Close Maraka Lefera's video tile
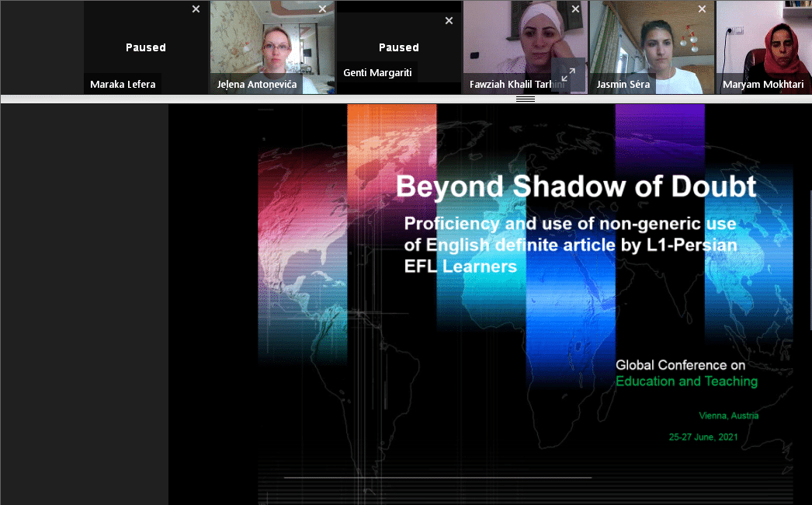812x505 pixels. click(x=196, y=9)
